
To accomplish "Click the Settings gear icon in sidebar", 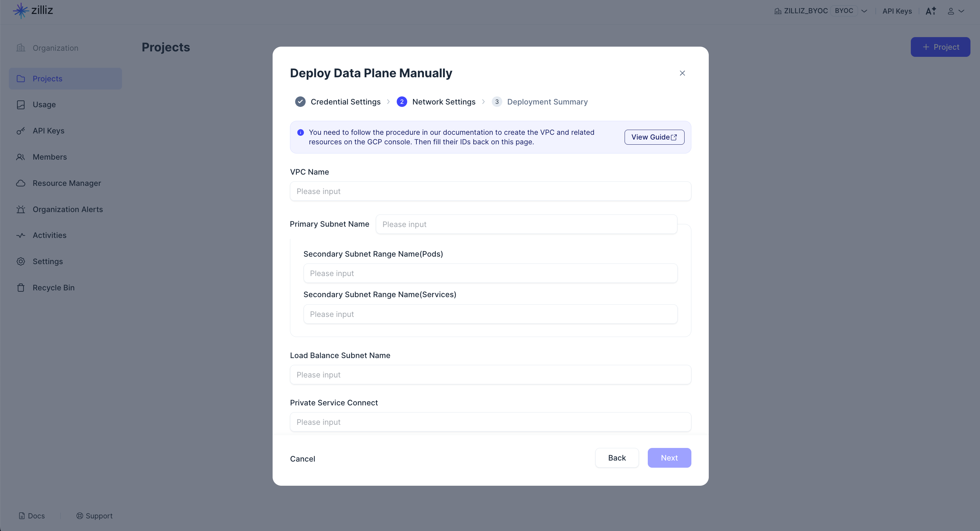I will (21, 261).
